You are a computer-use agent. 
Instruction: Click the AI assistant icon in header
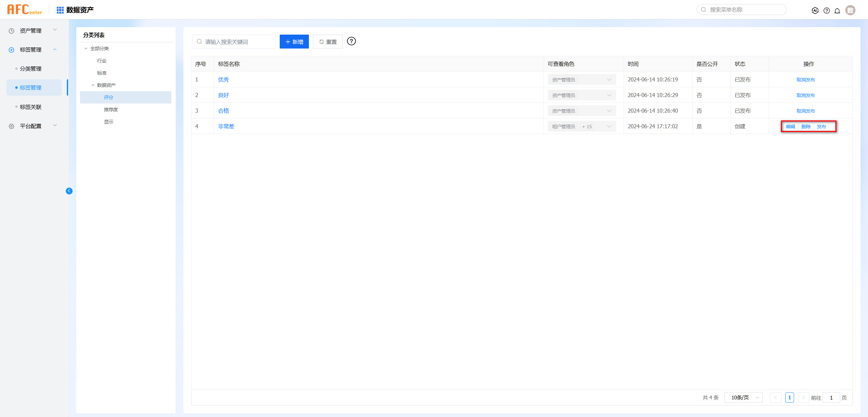pyautogui.click(x=815, y=11)
